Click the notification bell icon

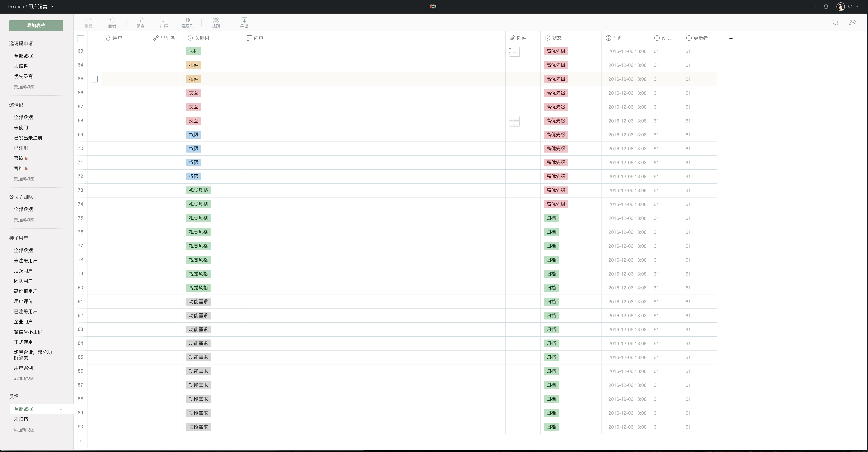pos(826,6)
